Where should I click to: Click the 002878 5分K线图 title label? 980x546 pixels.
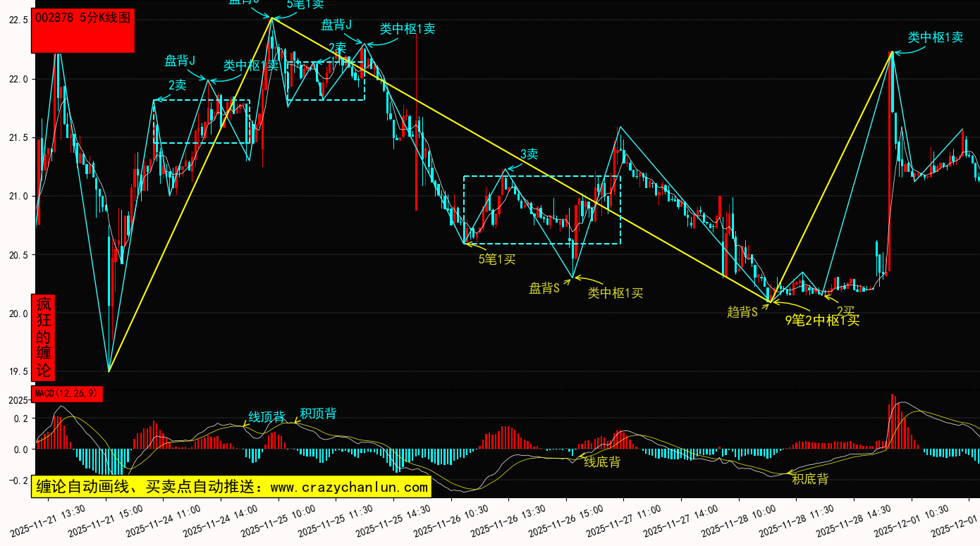(x=82, y=19)
